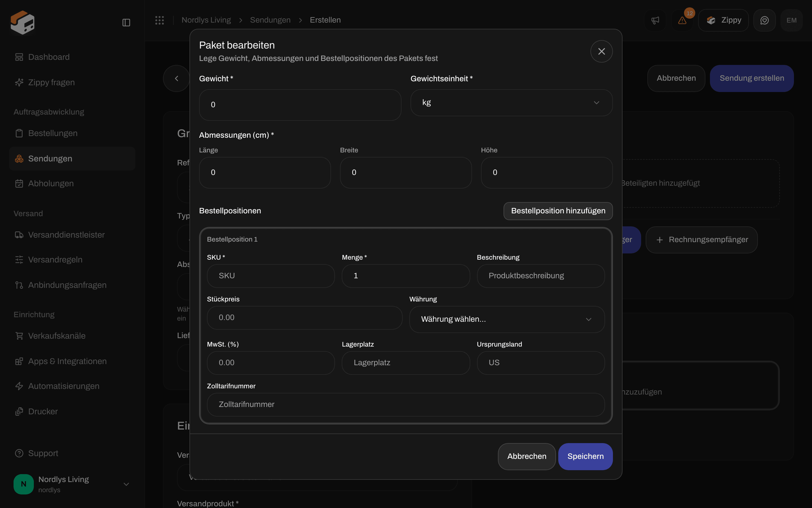This screenshot has height=508, width=812.
Task: Click the Stückpreis input field
Action: point(304,317)
